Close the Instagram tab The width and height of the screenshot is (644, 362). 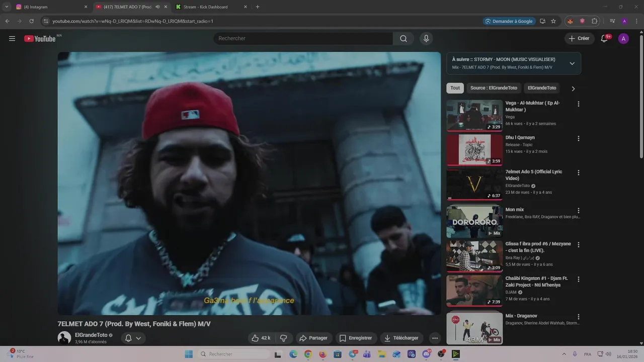86,7
